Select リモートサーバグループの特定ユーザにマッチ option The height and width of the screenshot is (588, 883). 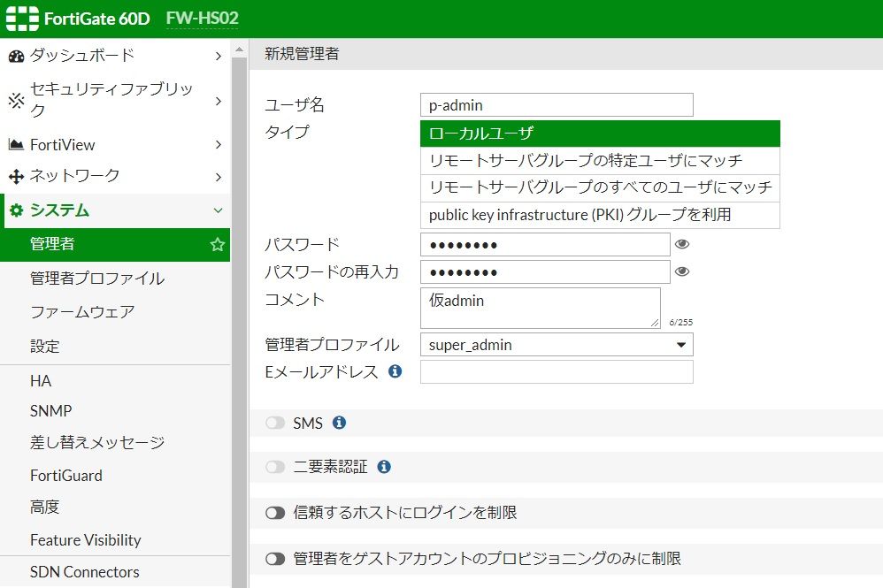(600, 161)
